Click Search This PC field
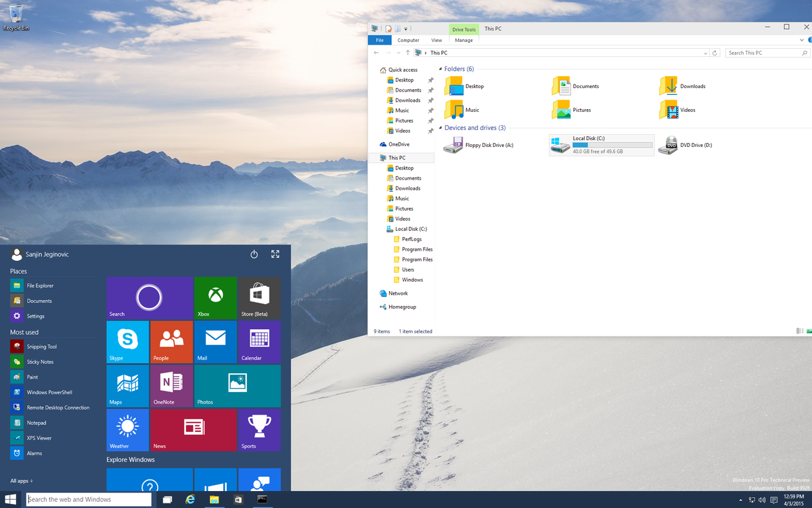This screenshot has height=508, width=812. [767, 53]
